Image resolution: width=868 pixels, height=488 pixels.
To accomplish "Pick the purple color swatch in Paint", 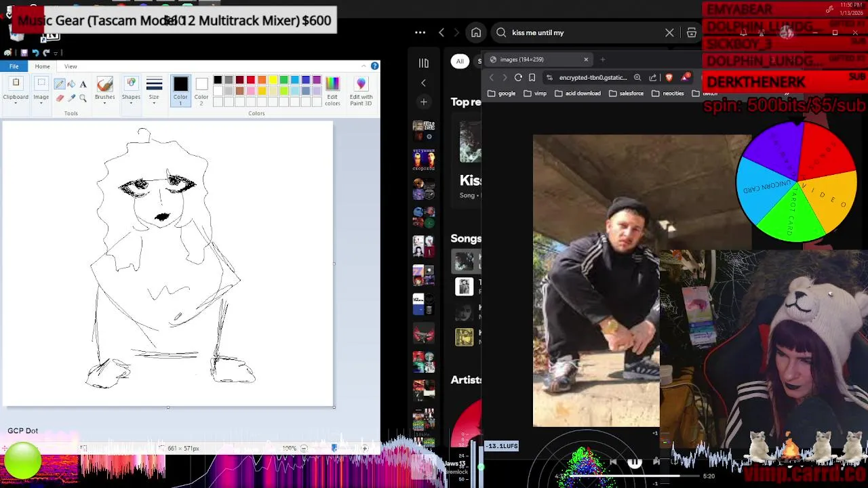I will pyautogui.click(x=317, y=80).
